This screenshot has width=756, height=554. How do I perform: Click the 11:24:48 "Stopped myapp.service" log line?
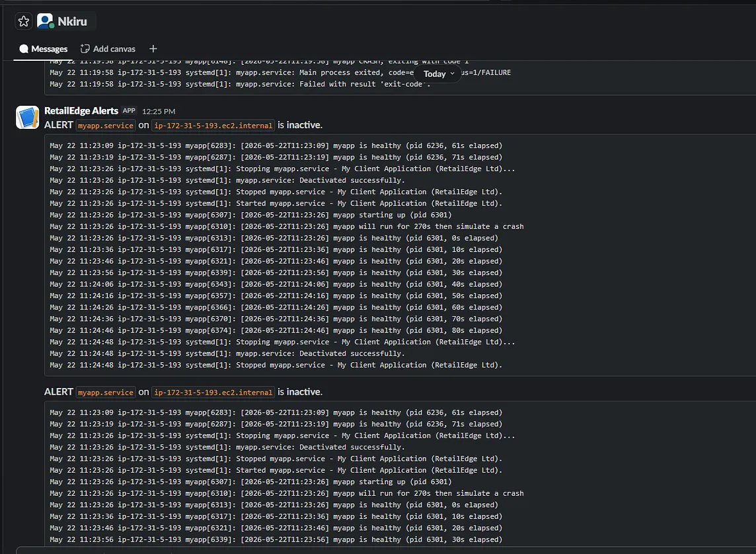click(x=276, y=365)
